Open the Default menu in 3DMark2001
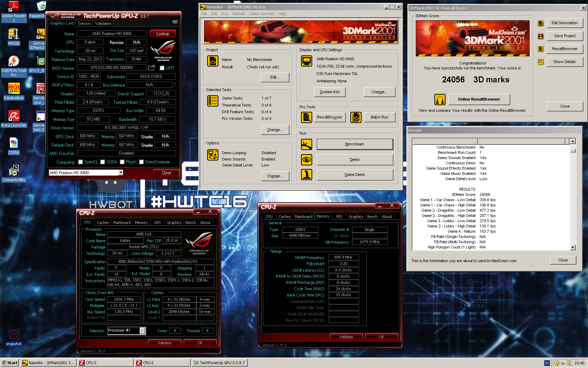 pyautogui.click(x=238, y=14)
